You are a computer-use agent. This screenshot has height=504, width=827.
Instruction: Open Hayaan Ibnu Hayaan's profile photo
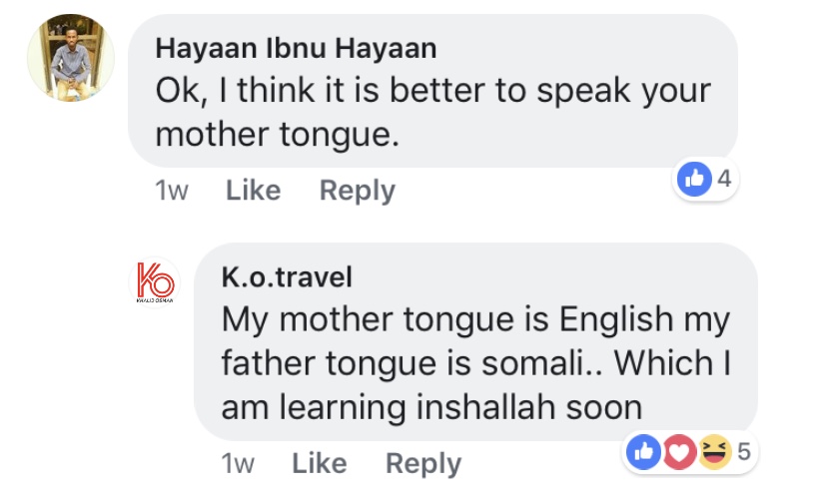pyautogui.click(x=70, y=58)
